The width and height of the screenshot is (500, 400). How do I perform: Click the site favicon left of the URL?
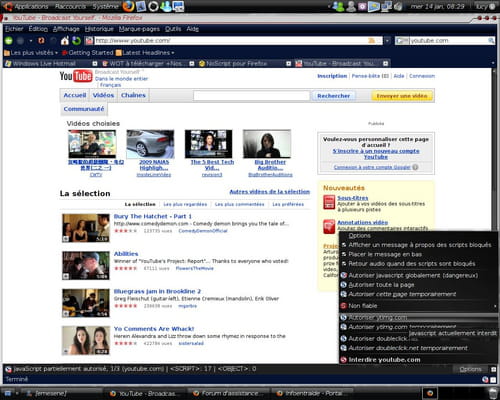click(89, 41)
